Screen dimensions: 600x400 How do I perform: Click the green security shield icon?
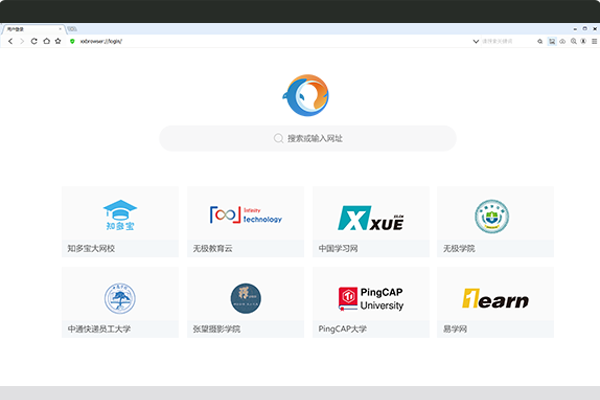point(72,41)
